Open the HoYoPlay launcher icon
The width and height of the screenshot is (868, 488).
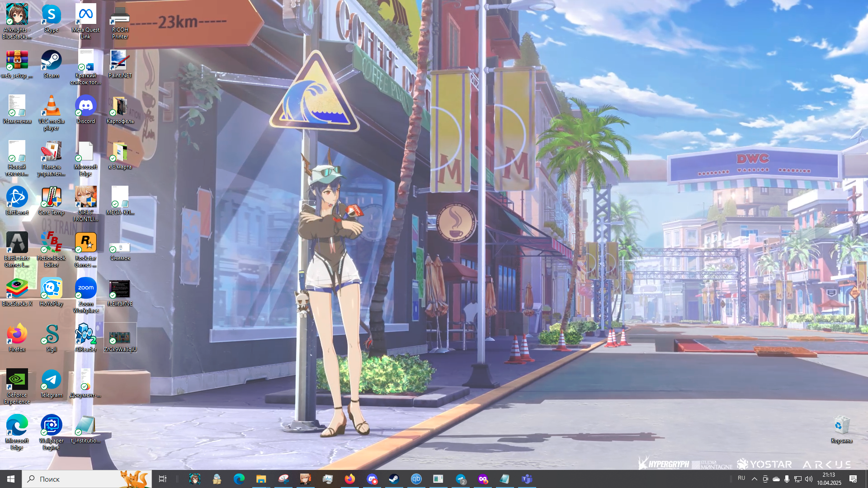(x=52, y=292)
